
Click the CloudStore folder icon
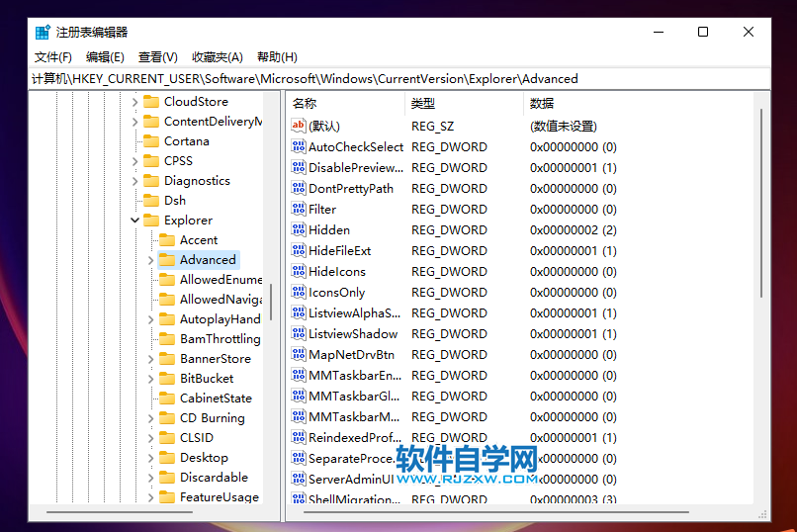click(x=151, y=102)
